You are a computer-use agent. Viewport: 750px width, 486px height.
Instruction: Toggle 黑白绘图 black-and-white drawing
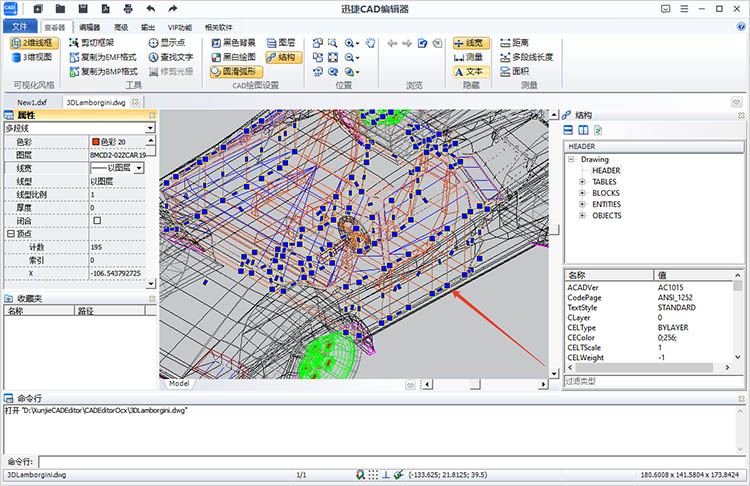(x=233, y=57)
